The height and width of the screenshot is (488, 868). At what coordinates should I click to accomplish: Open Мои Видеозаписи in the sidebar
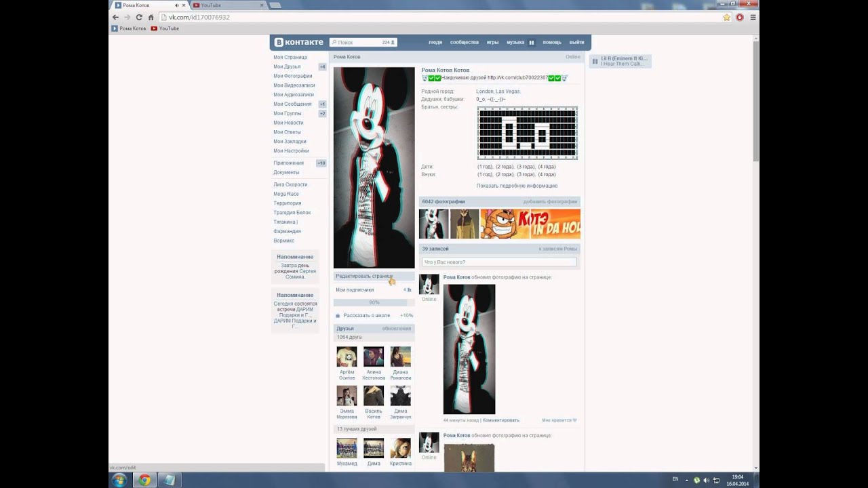coord(294,85)
